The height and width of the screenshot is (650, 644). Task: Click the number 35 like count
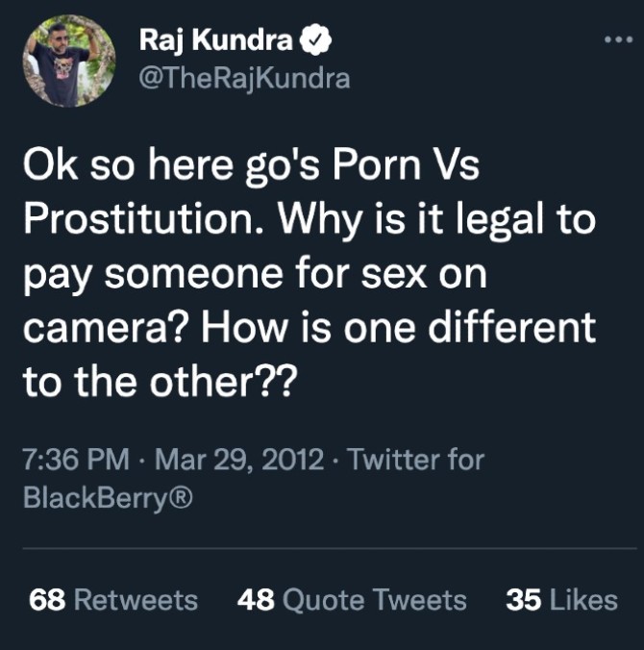[x=523, y=600]
